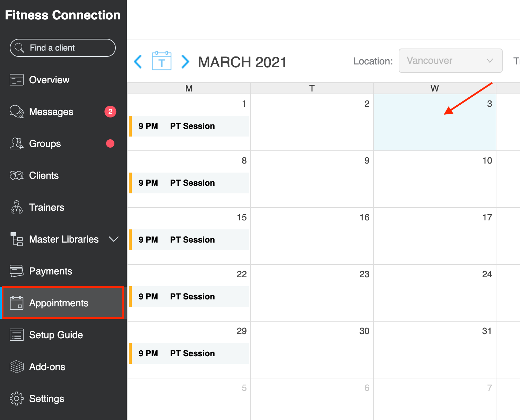This screenshot has height=420, width=520.
Task: Click the Find a client search field
Action: 63,48
